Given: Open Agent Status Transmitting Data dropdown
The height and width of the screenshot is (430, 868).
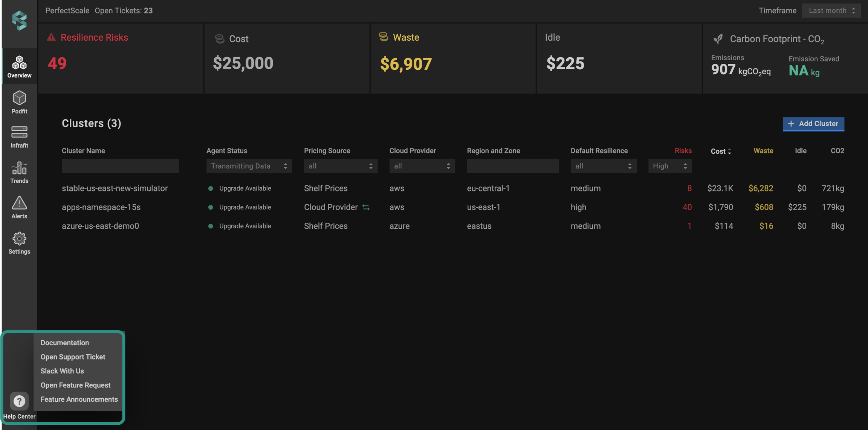Looking at the screenshot, I should point(249,166).
